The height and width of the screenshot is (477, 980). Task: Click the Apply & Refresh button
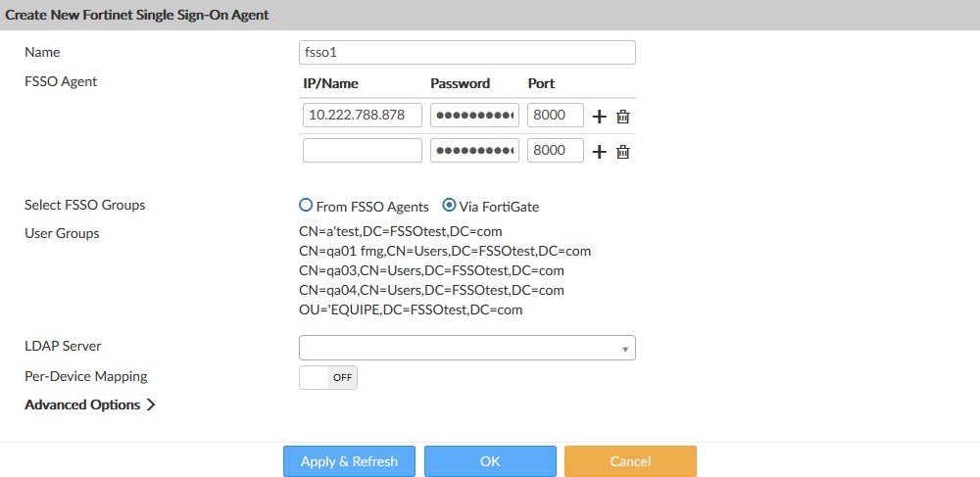click(x=349, y=461)
